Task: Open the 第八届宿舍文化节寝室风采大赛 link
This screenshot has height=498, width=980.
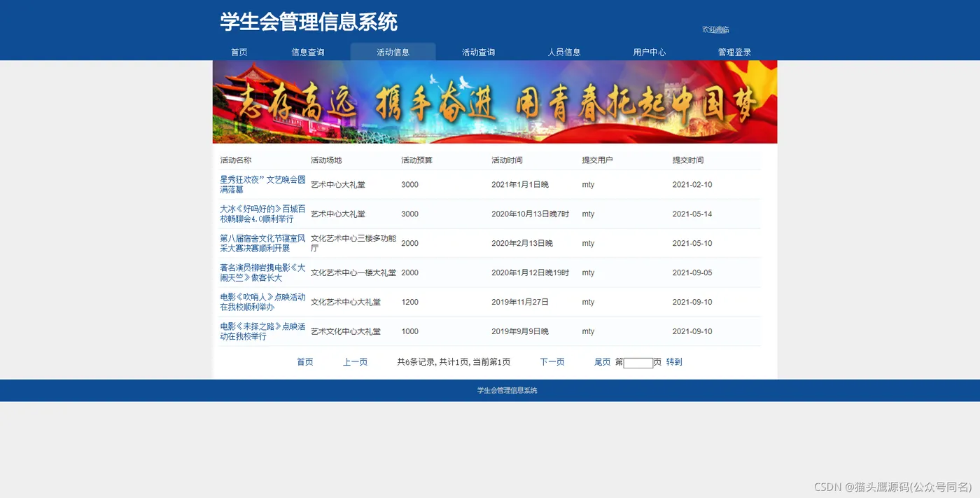Action: tap(262, 243)
